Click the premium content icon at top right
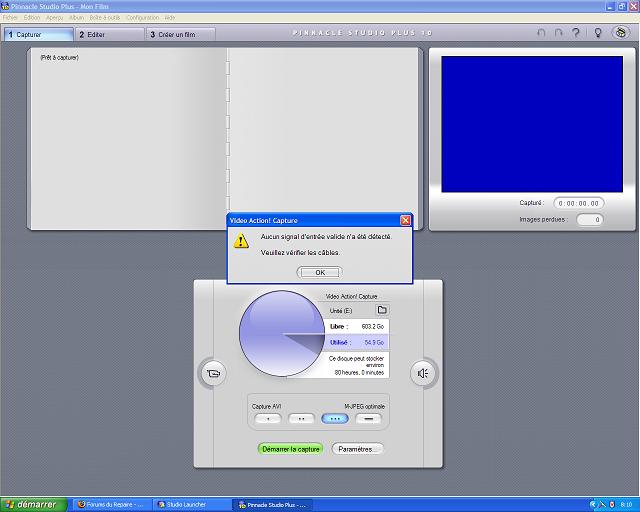Viewport: 640px width, 512px height. coord(621,32)
